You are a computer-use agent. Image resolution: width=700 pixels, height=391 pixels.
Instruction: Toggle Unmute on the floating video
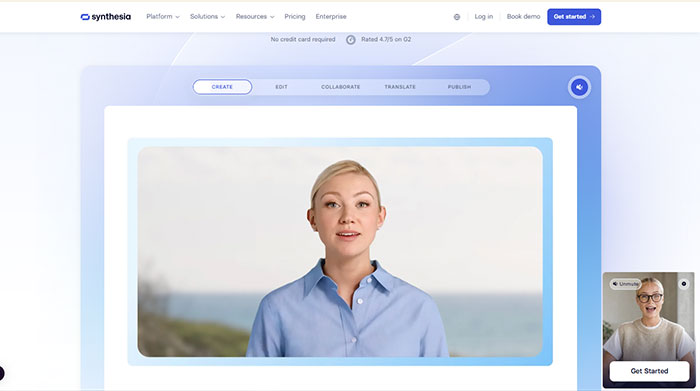(x=625, y=284)
